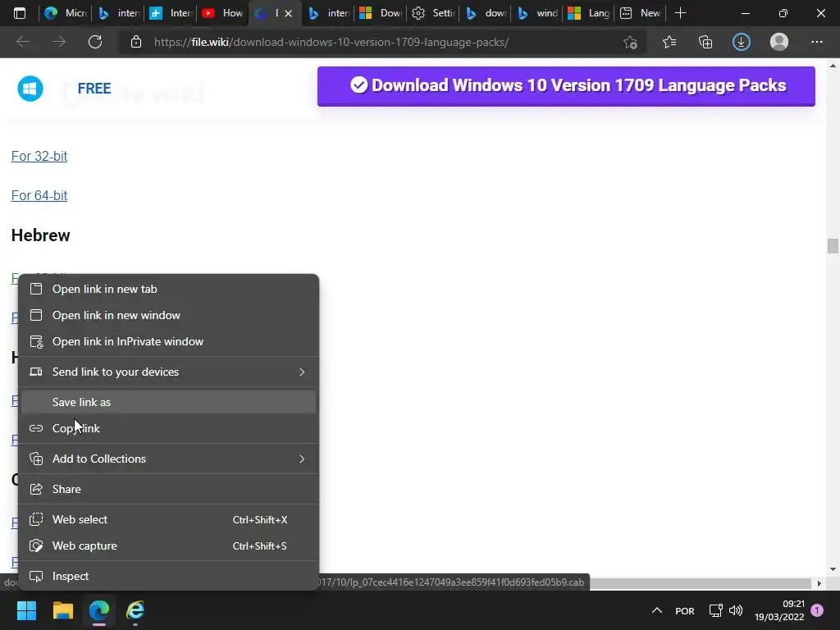This screenshot has height=630, width=840.
Task: Click the FREE label in header
Action: click(94, 89)
